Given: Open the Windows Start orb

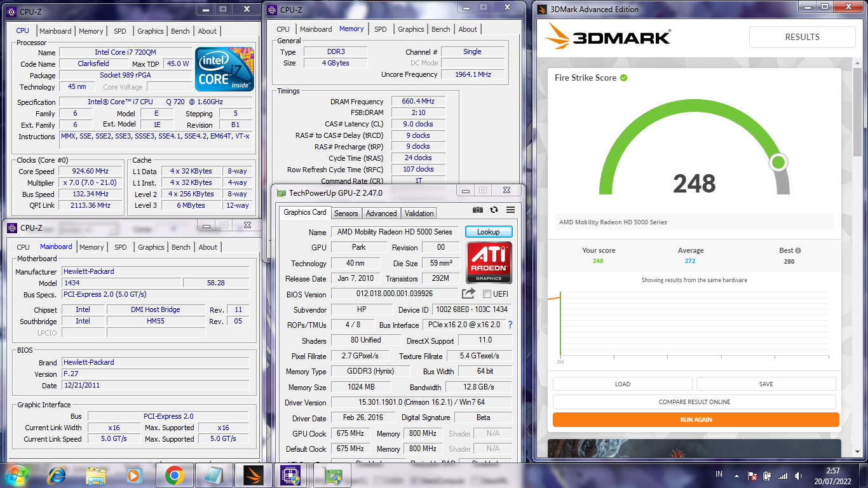Looking at the screenshot, I should [x=16, y=475].
